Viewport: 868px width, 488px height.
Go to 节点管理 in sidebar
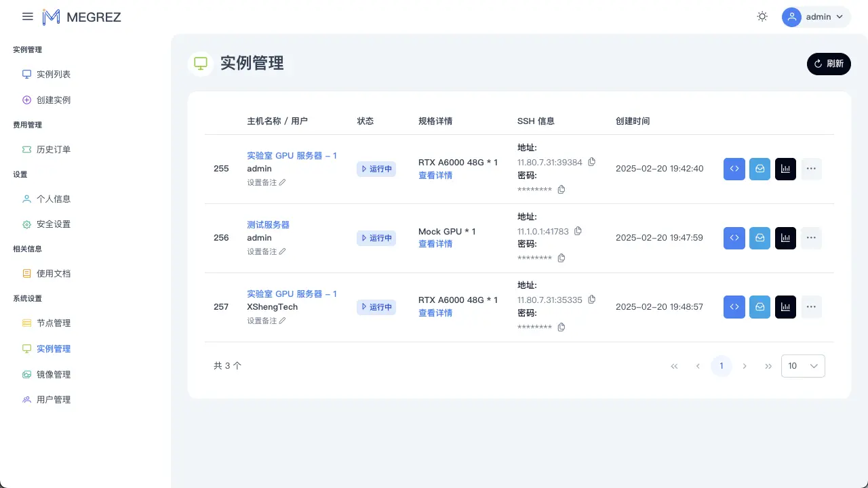click(x=54, y=323)
